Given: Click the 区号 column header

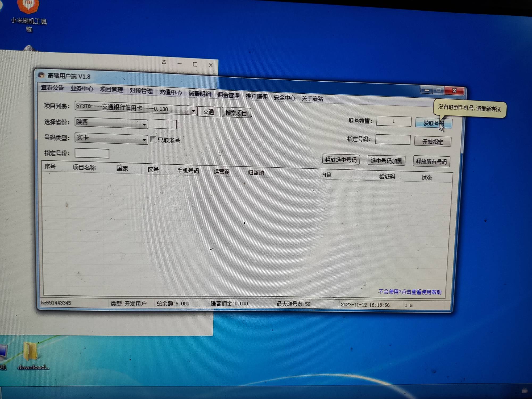Looking at the screenshot, I should point(153,170).
